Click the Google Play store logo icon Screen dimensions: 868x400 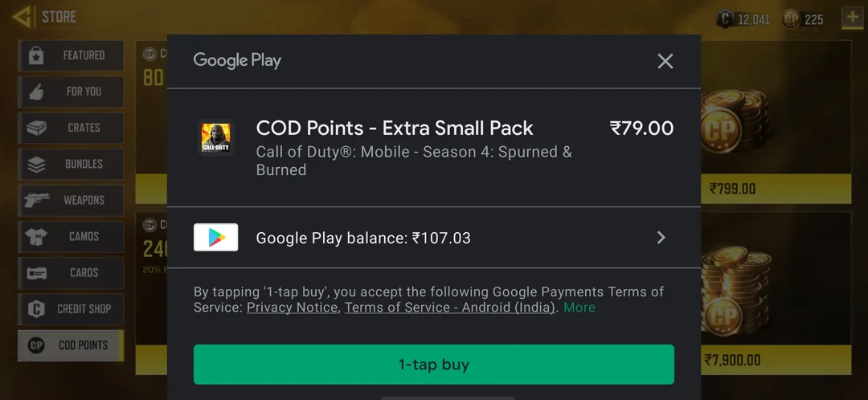(215, 237)
